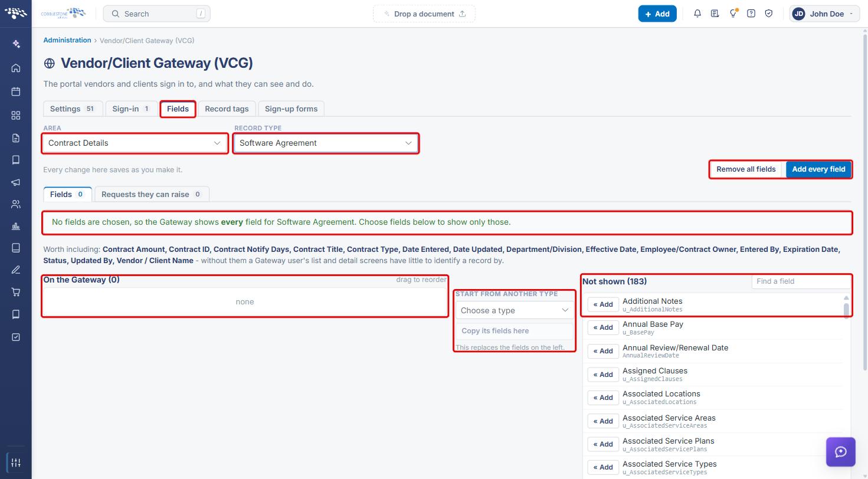Open the sliders admin icon at sidebar bottom

tap(16, 462)
